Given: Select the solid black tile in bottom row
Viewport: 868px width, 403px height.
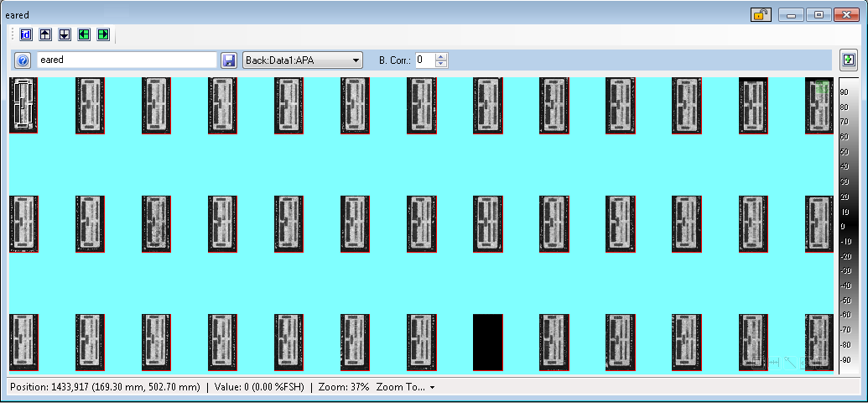Looking at the screenshot, I should (487, 343).
